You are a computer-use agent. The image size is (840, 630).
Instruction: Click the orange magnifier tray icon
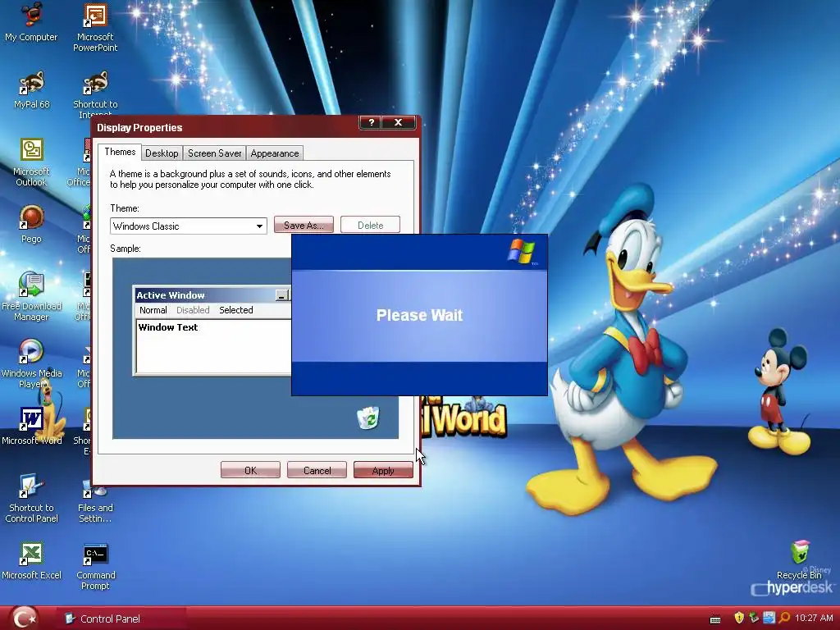pos(784,618)
